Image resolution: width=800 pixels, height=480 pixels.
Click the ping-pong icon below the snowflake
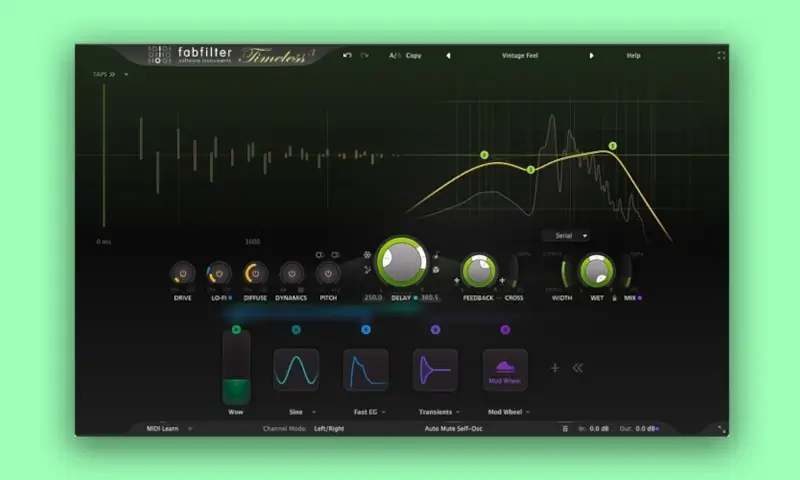367,269
